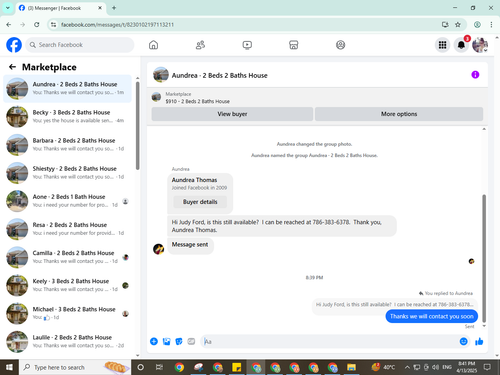Open the account profile picture menu
500x375 pixels.
[x=480, y=45]
